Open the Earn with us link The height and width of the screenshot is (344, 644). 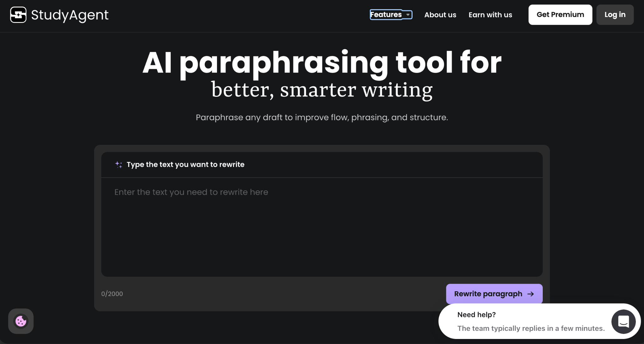(x=490, y=15)
